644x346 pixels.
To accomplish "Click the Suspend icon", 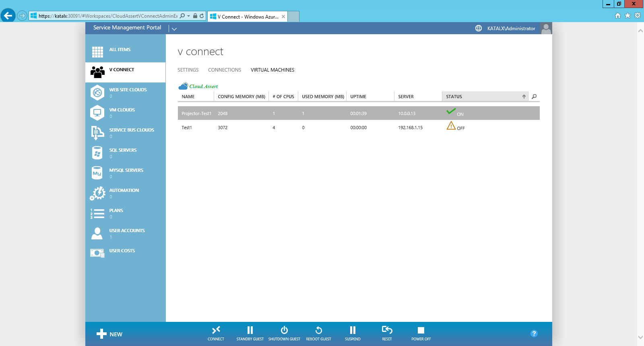I will [353, 330].
